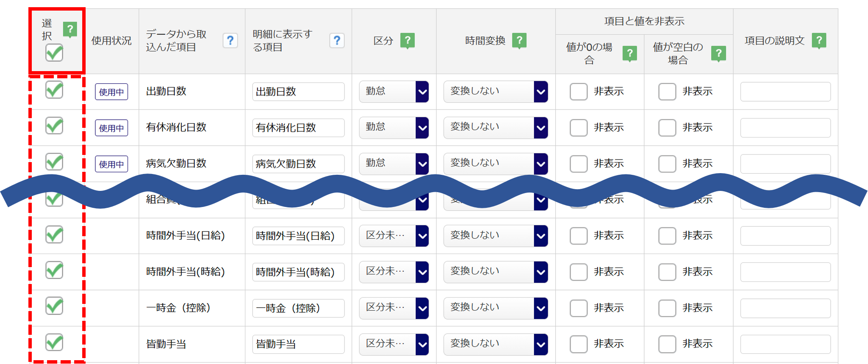Uncheck selection for 時間外手当(時給) row
Viewport: 868px width, 364px height.
tap(54, 270)
